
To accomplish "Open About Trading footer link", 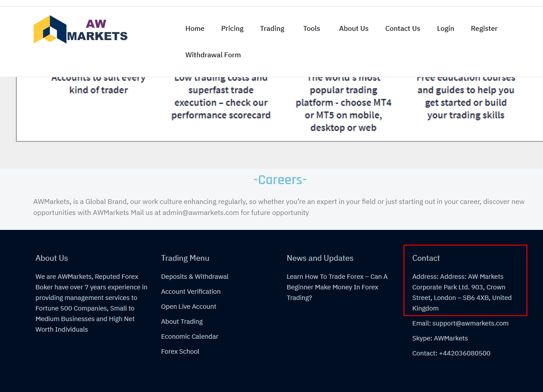I will click(x=182, y=322).
